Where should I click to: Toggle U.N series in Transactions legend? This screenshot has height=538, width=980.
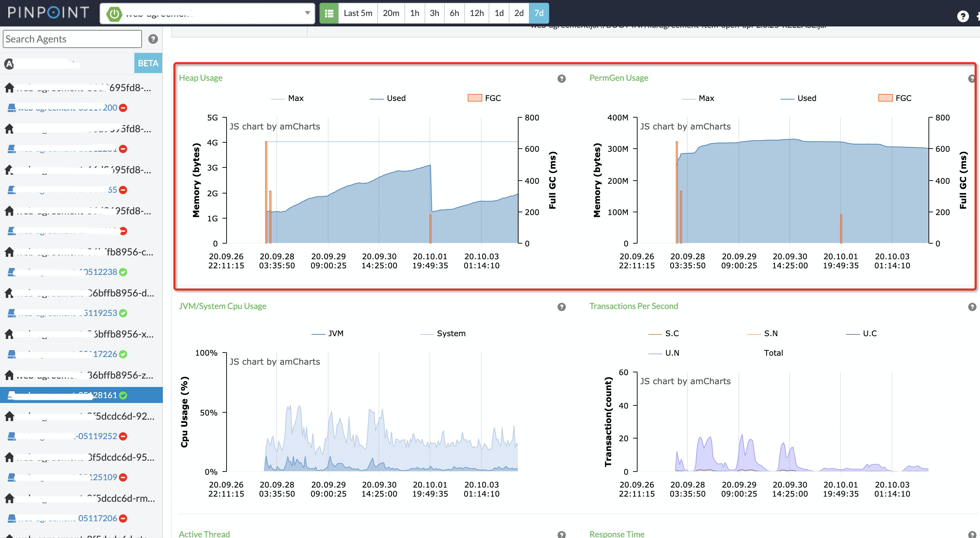point(663,353)
